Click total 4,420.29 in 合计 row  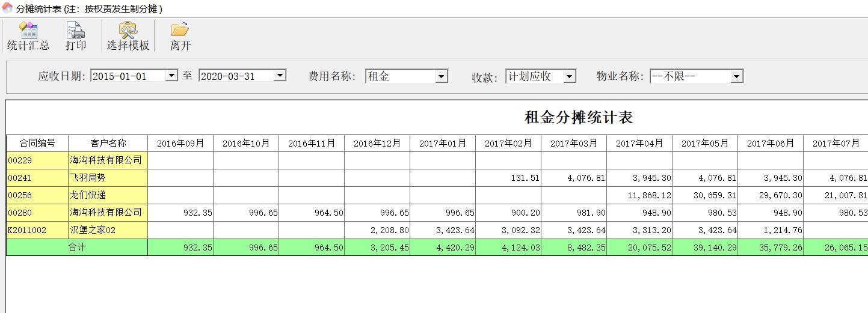tap(443, 248)
